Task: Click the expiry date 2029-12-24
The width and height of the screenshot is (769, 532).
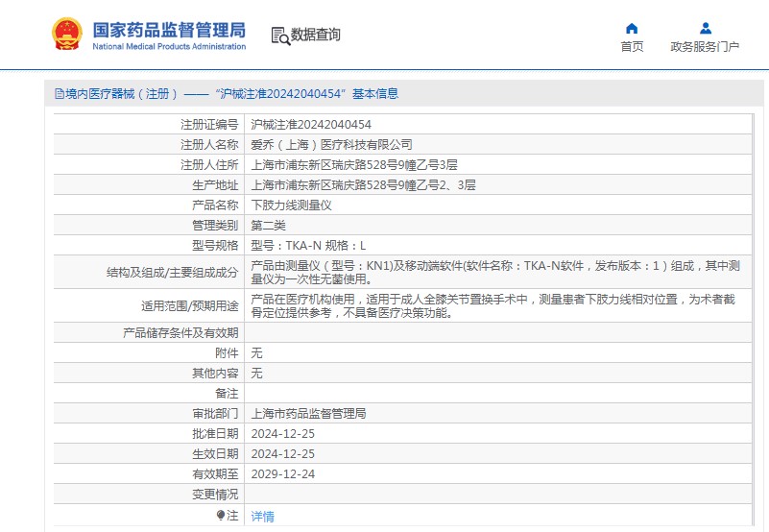Action: point(282,474)
